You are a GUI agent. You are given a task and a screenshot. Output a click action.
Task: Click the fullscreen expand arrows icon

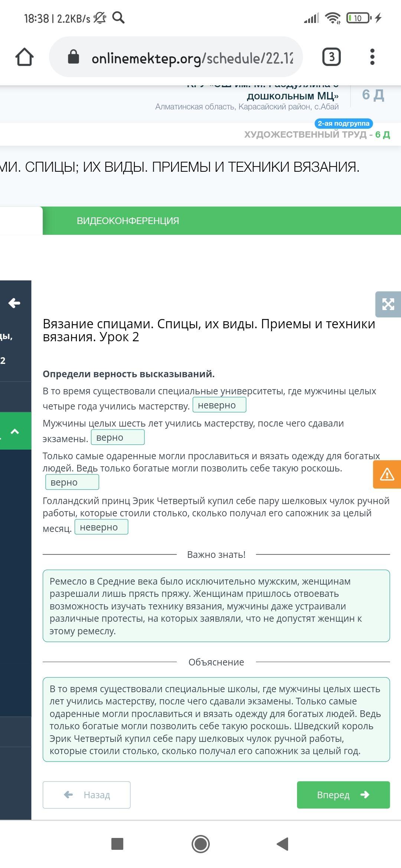(x=388, y=304)
